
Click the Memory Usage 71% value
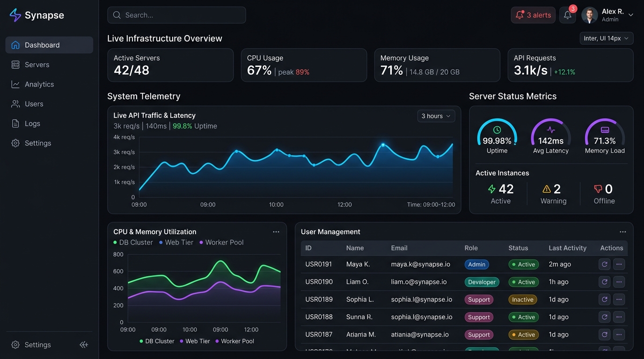392,71
